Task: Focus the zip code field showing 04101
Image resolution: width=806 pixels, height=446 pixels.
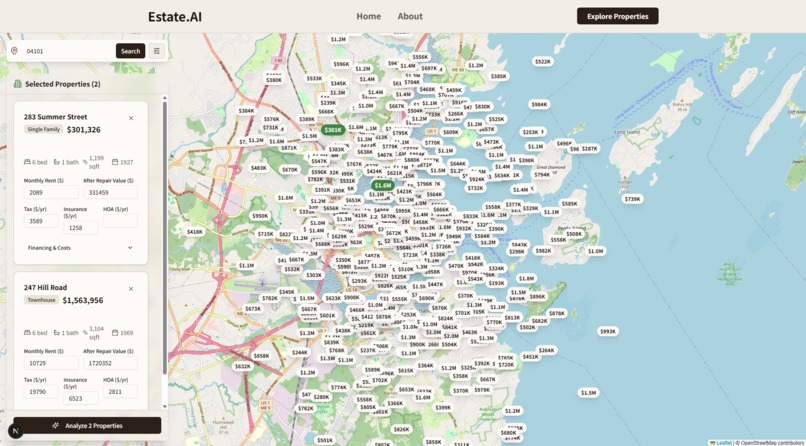Action: pos(69,51)
